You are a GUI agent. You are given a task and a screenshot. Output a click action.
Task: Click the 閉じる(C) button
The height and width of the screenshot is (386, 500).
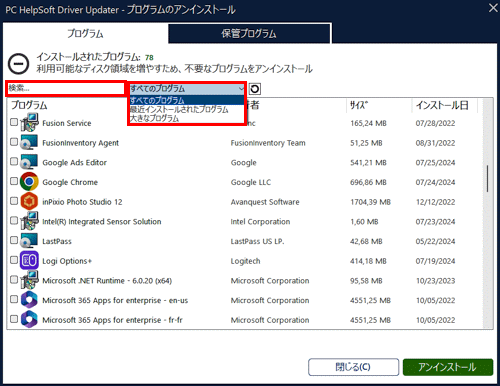pyautogui.click(x=353, y=367)
